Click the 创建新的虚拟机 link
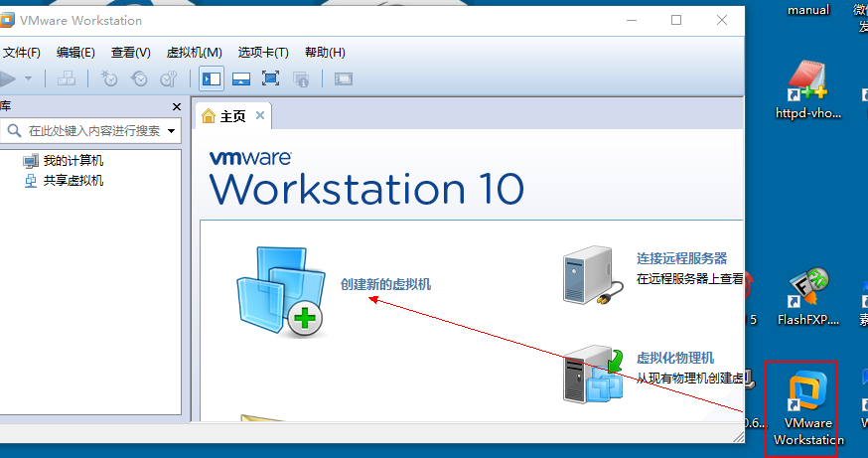The image size is (868, 458). point(385,284)
